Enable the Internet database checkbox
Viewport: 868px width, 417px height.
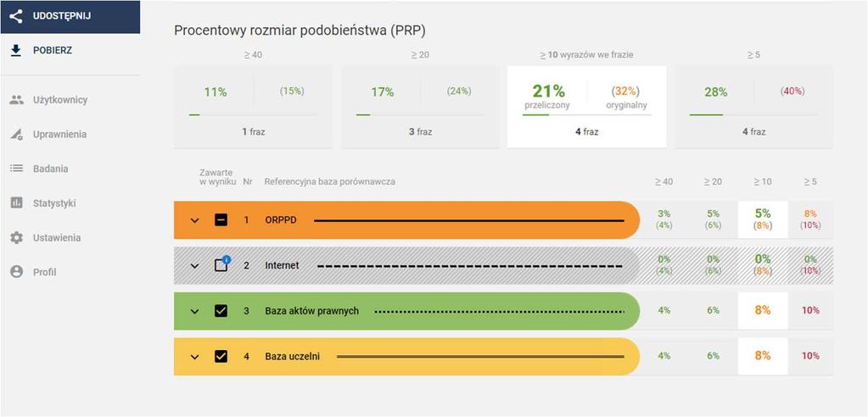[221, 265]
